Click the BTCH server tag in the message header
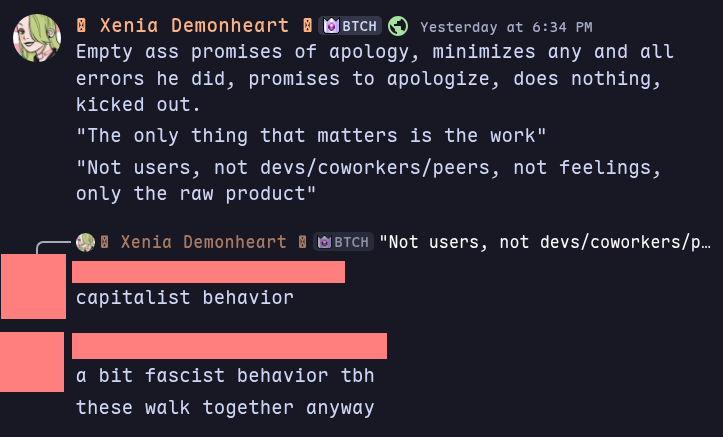Screen dimensions: 723x437 point(350,26)
